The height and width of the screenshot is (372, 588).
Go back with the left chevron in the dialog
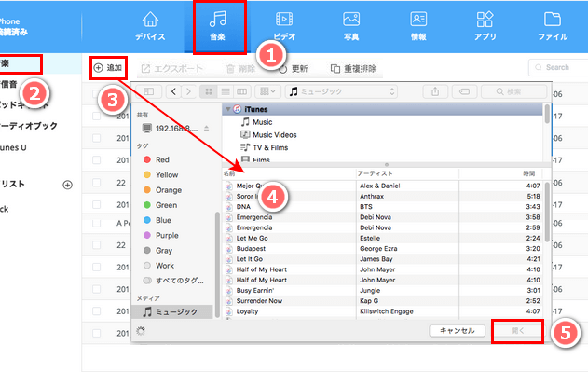(x=173, y=91)
